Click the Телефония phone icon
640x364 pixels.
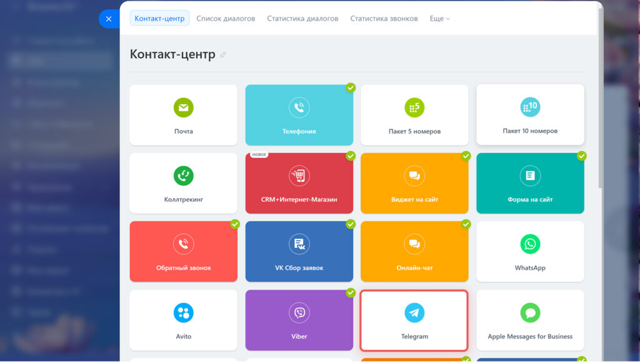pos(299,107)
